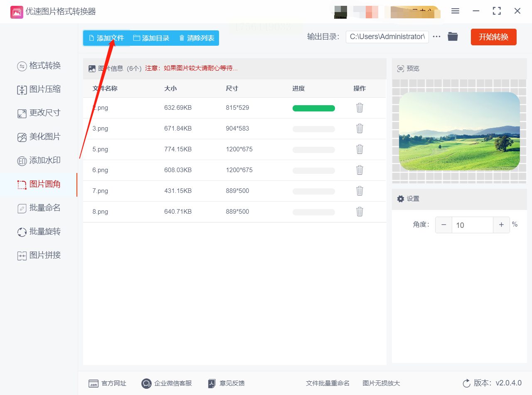
Task: Delete the 3.png row with trash icon
Action: pos(360,128)
